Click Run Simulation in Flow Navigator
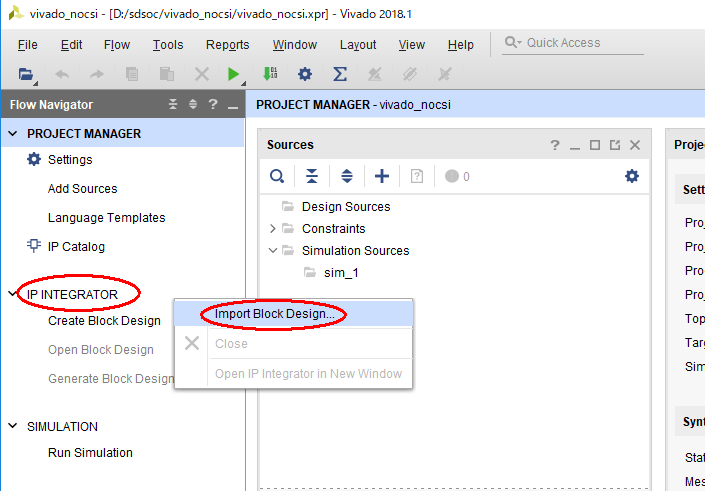Viewport: 705px width, 491px height. pyautogui.click(x=90, y=453)
